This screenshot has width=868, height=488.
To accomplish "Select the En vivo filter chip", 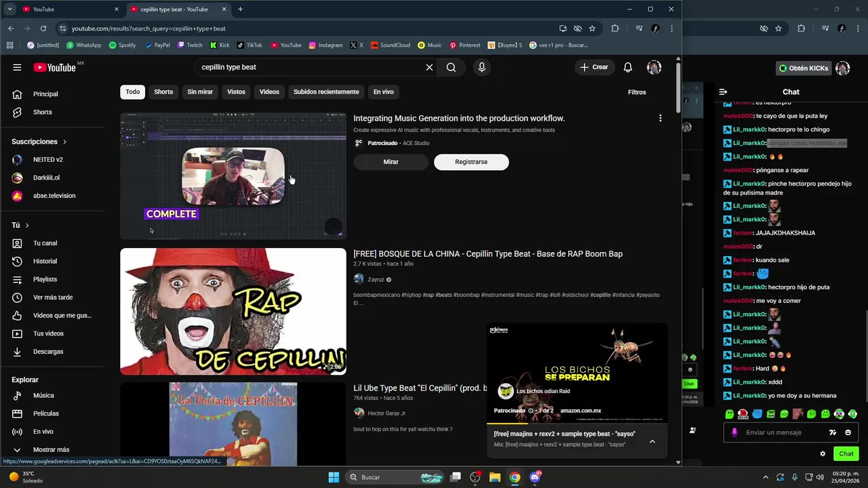I will [x=383, y=91].
